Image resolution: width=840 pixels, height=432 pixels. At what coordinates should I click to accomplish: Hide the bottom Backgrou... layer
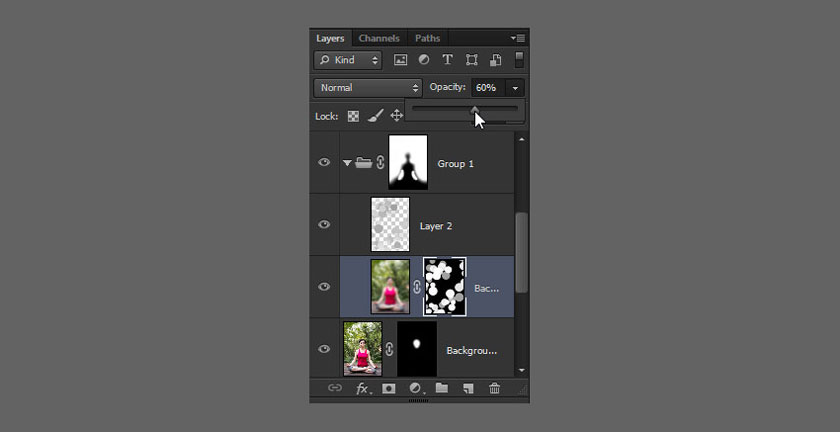click(324, 348)
